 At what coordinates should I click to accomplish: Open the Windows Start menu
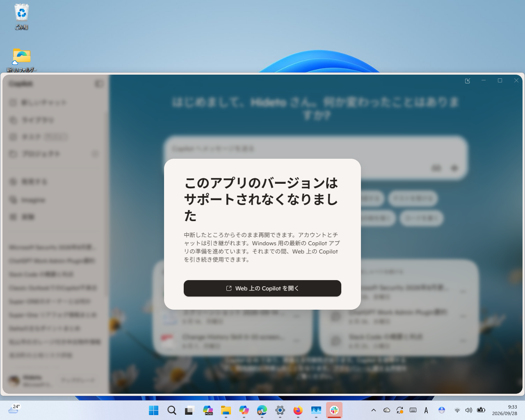coord(154,410)
